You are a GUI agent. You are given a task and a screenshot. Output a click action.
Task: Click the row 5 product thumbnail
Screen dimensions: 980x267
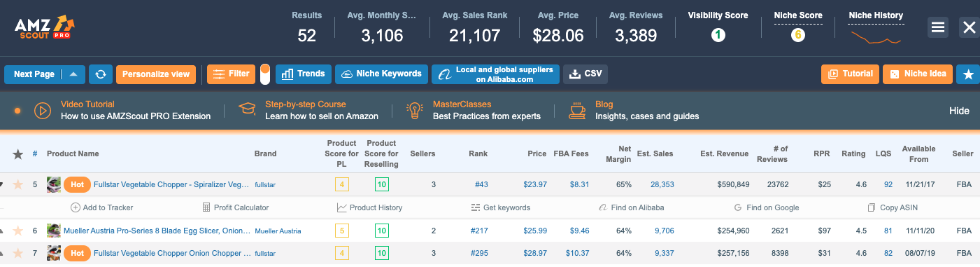[54, 184]
